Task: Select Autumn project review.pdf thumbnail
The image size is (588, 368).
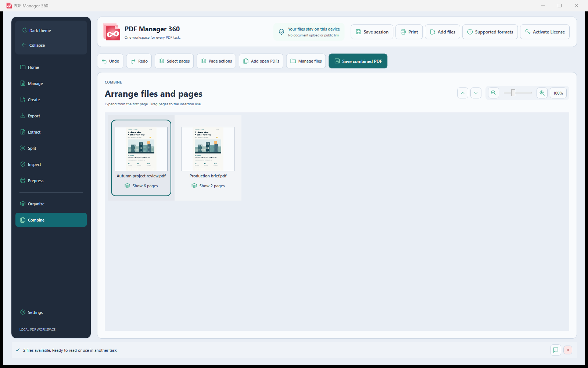Action: [141, 149]
